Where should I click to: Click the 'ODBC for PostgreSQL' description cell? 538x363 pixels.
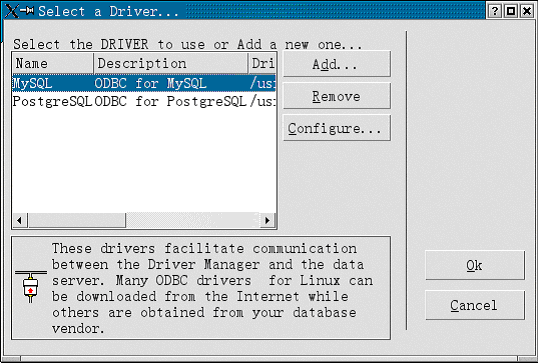[x=170, y=101]
